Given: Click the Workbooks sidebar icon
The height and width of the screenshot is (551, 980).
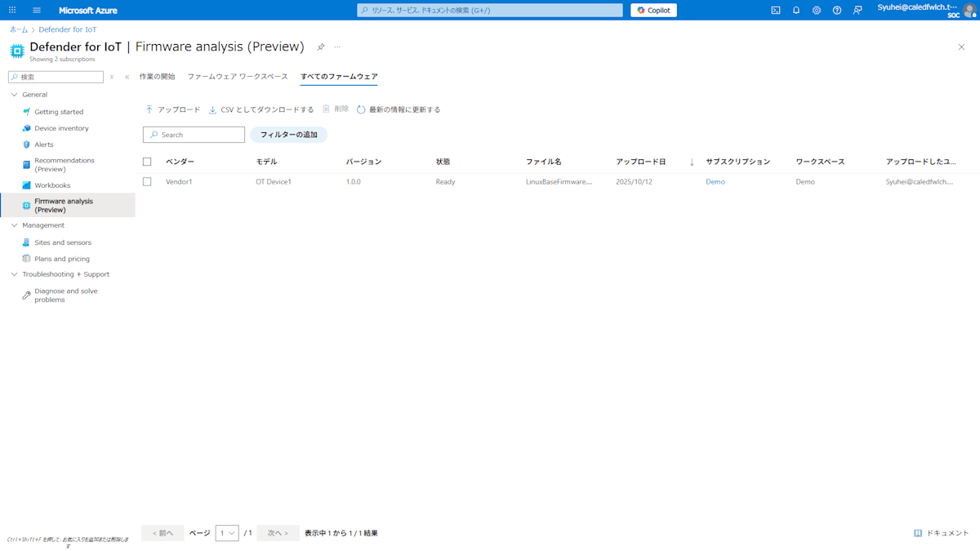Looking at the screenshot, I should (26, 185).
